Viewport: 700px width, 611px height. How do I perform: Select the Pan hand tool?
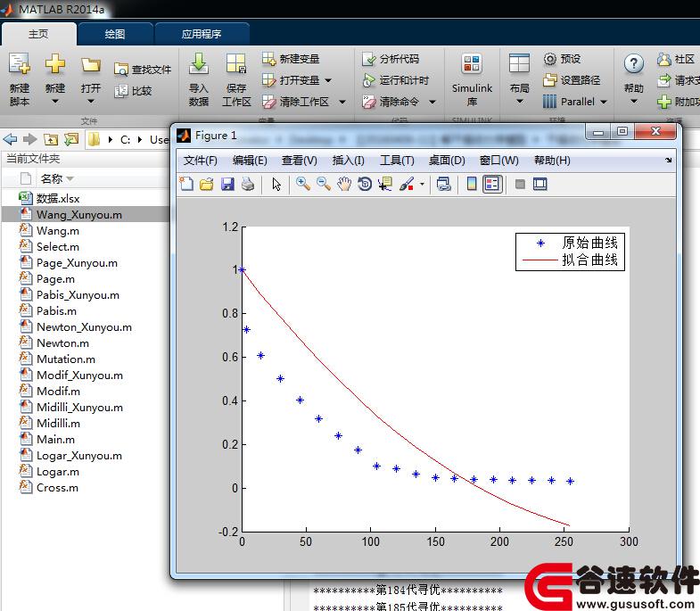(x=344, y=184)
